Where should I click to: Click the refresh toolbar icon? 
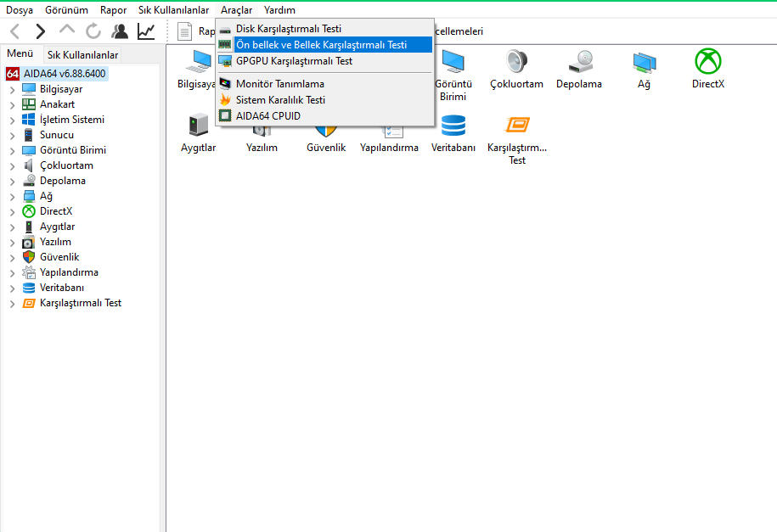tap(93, 31)
